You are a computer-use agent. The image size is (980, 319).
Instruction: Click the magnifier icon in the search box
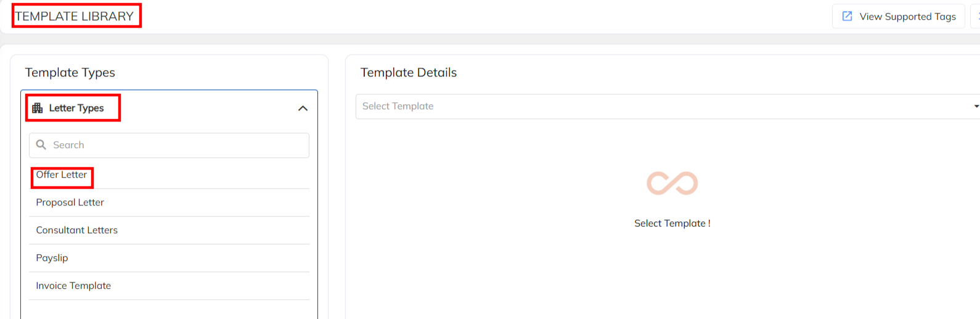[41, 145]
